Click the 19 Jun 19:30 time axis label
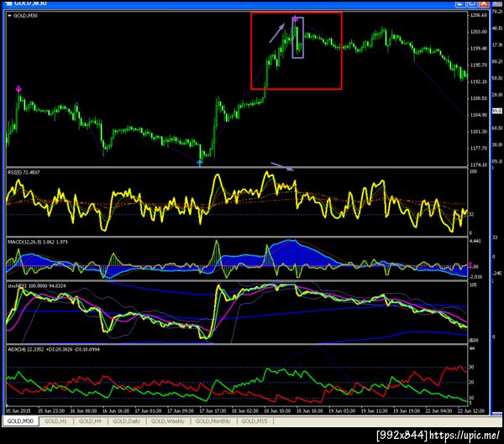This screenshot has width=504, height=444. (407, 411)
